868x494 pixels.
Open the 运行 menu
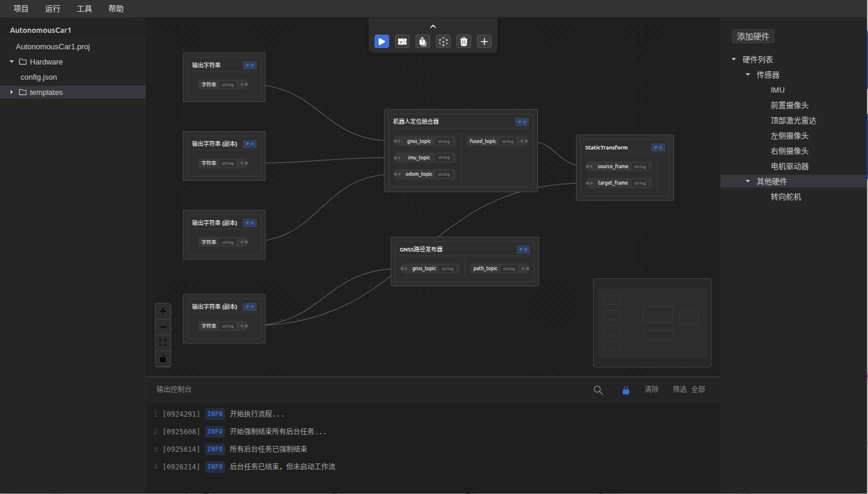click(53, 9)
